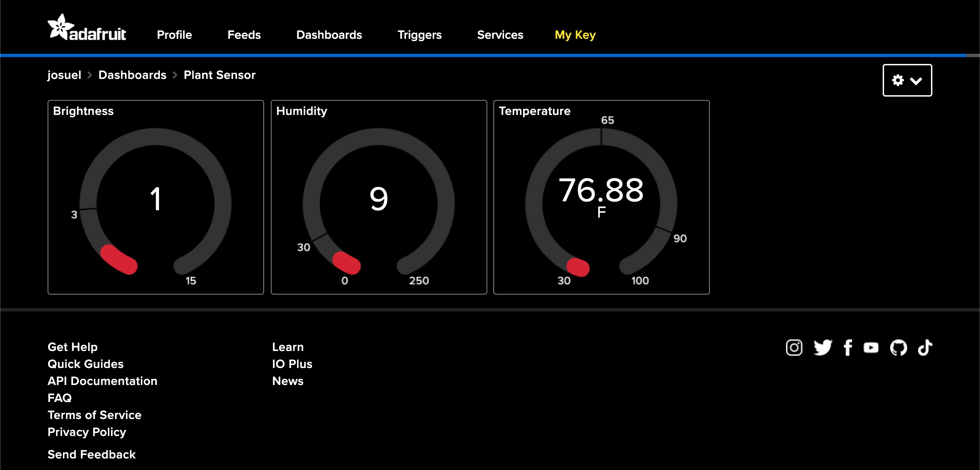Click the Brightness gauge red indicator
980x470 pixels.
tap(119, 259)
